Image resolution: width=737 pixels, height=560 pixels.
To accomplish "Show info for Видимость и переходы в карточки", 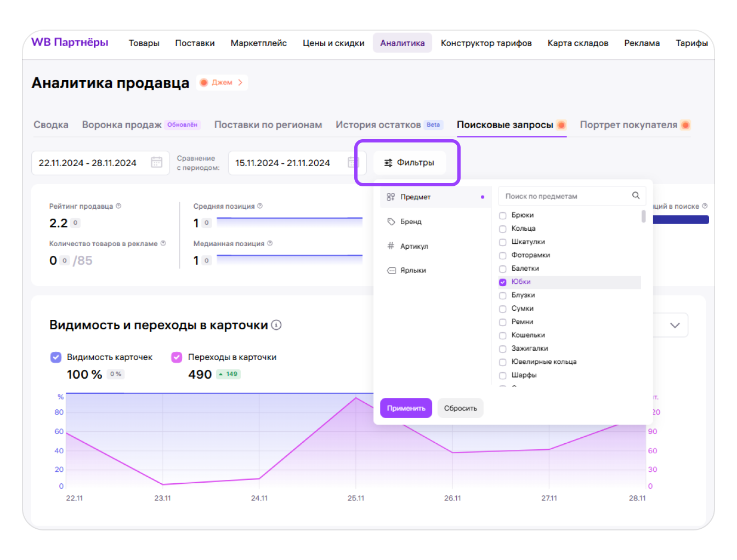I will 276,325.
